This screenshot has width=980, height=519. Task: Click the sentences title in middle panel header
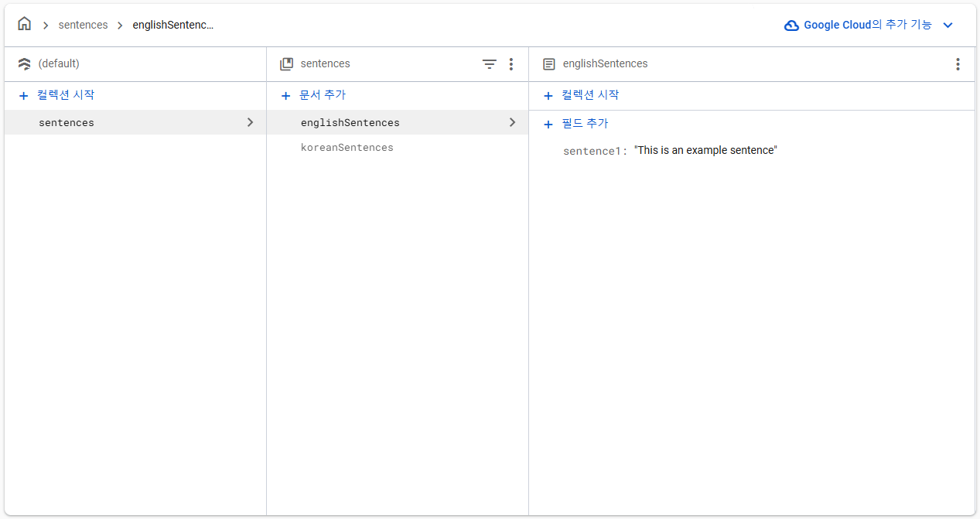click(325, 63)
